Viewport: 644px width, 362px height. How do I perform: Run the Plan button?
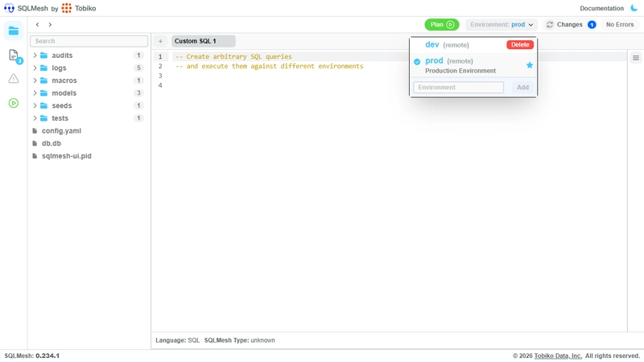(x=441, y=25)
